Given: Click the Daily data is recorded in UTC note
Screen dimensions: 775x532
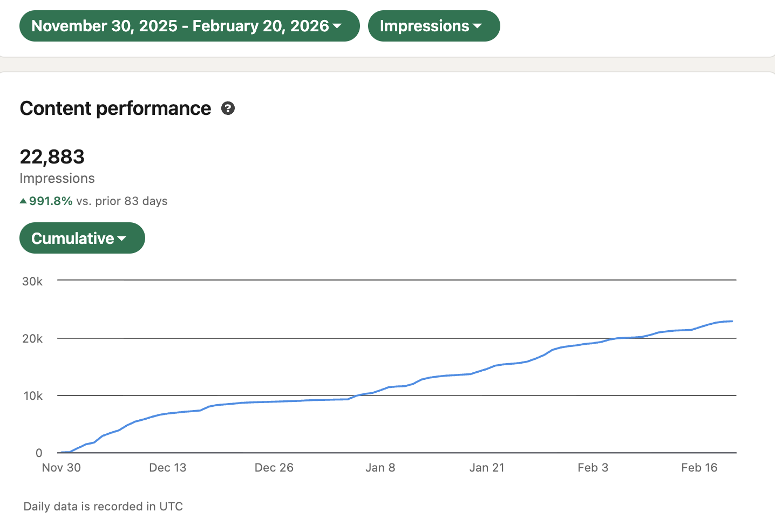Looking at the screenshot, I should (103, 506).
